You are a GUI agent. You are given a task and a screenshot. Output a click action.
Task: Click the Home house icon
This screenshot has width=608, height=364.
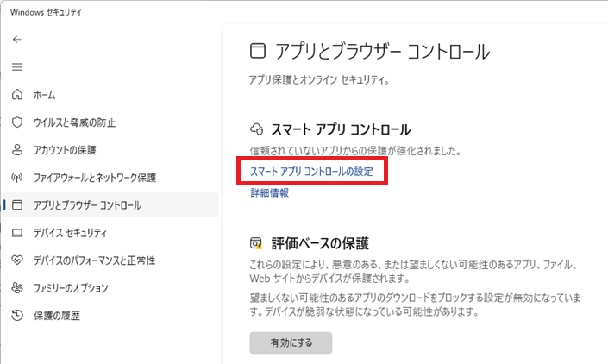coord(17,95)
